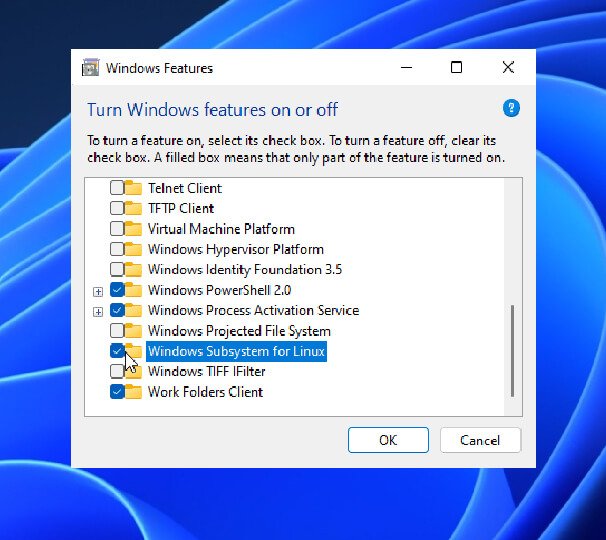Click the features list vertical scrollbar thumb
This screenshot has height=540, width=606.
click(x=513, y=350)
